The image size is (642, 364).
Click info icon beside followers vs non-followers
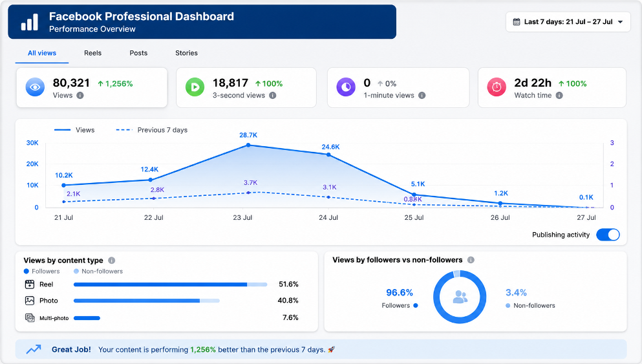471,260
